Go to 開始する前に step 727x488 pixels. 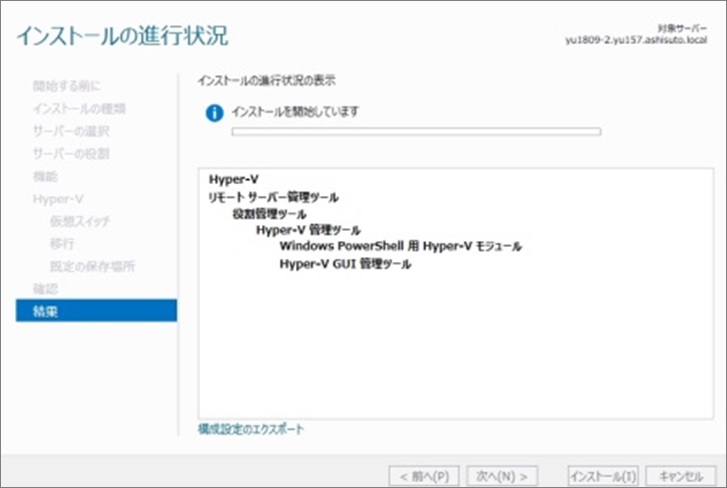(x=65, y=86)
